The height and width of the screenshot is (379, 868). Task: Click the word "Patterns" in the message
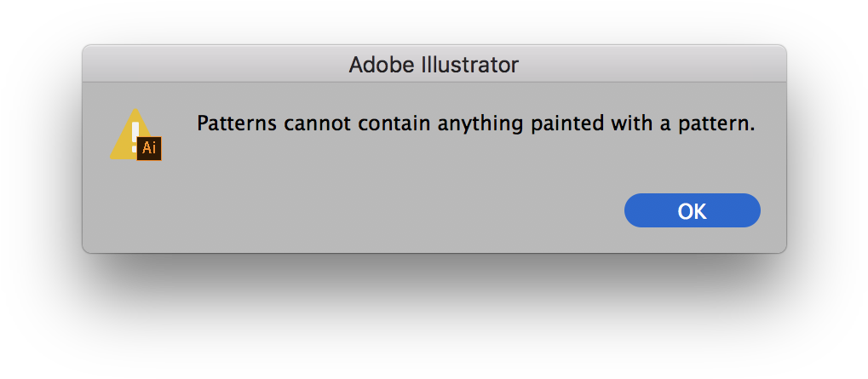pos(236,123)
